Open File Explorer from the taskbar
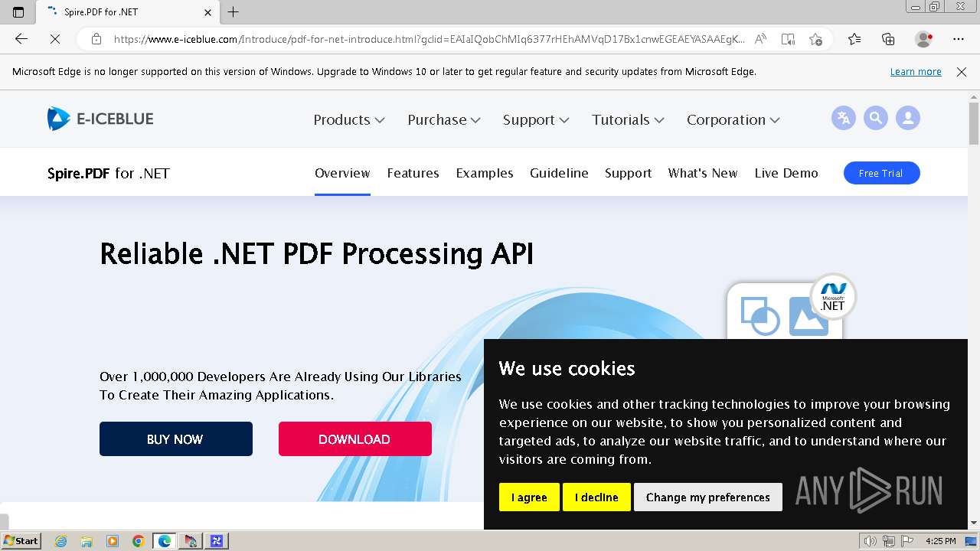The height and width of the screenshot is (551, 980). point(87,541)
